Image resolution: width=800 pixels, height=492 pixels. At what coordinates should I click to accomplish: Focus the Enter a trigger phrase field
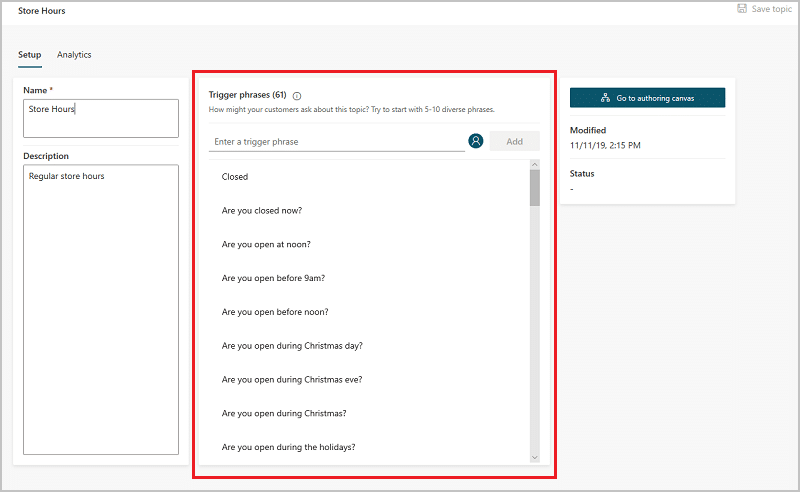337,141
